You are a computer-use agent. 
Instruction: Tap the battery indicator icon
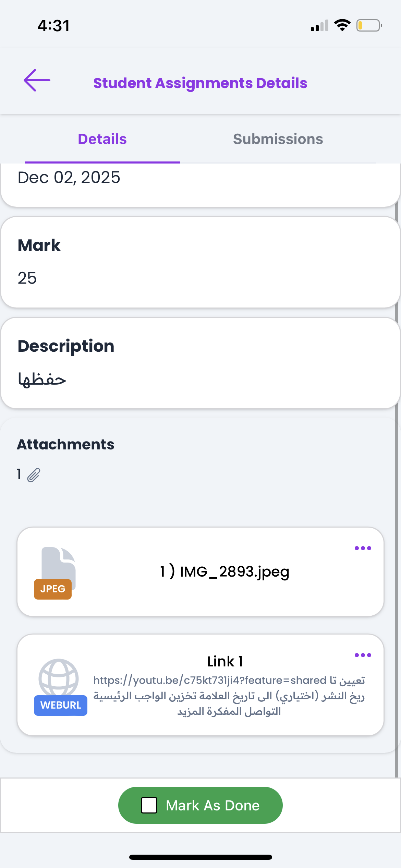pyautogui.click(x=369, y=25)
